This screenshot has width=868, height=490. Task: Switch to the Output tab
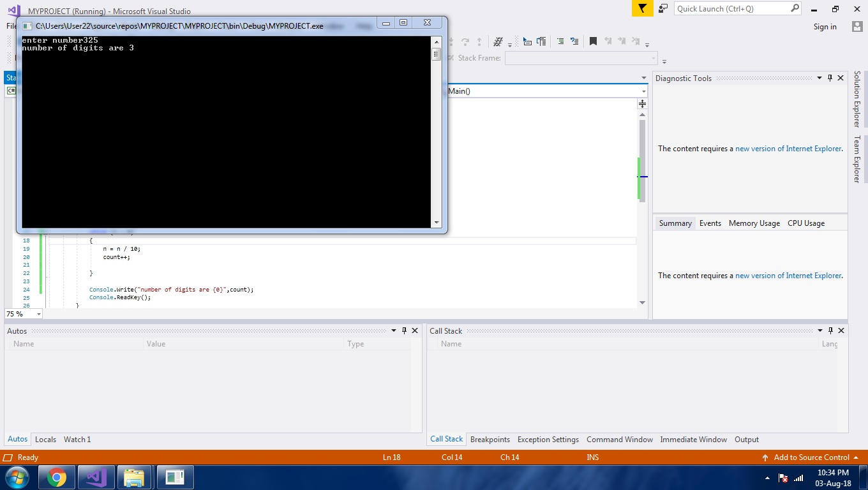(747, 440)
